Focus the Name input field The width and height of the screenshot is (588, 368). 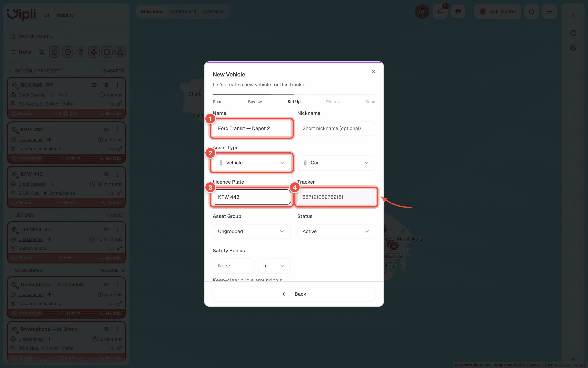click(252, 128)
